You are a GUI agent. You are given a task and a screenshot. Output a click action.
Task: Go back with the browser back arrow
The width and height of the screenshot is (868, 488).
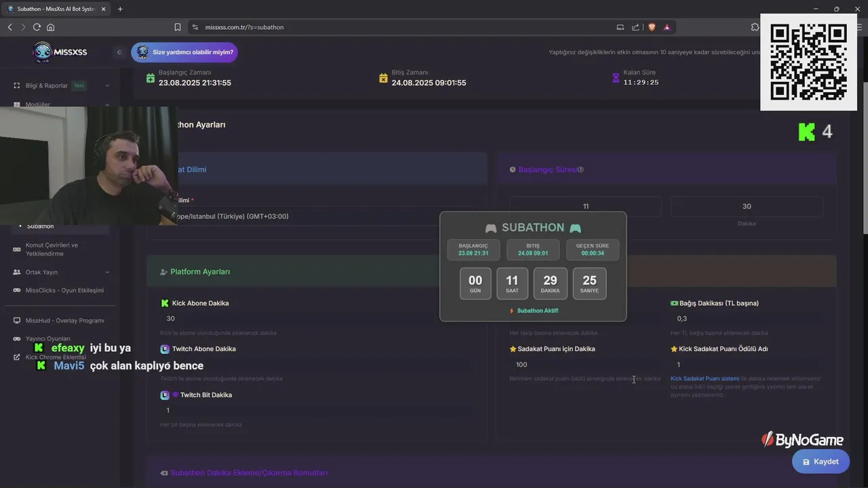point(9,27)
